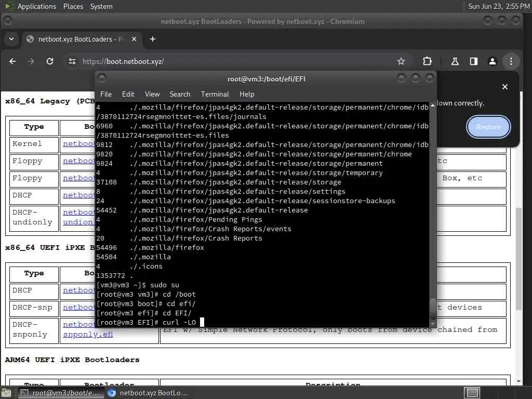
Task: Click Chromium window menu icon in titlebar
Action: point(7,21)
